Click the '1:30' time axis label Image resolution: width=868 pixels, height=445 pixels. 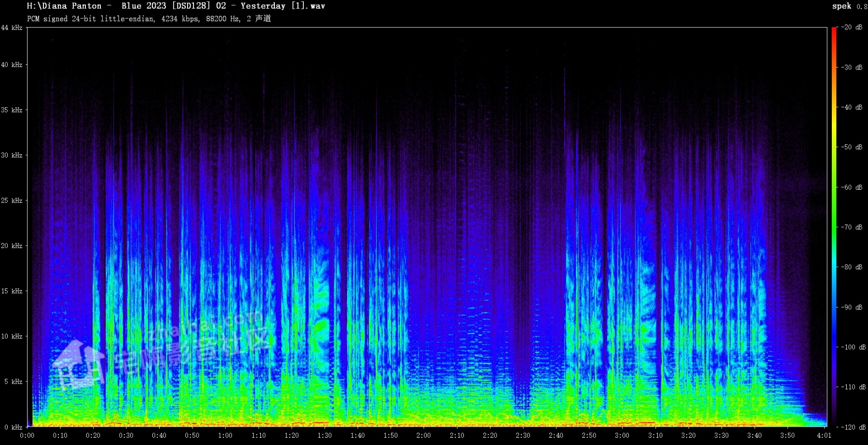[x=325, y=435]
